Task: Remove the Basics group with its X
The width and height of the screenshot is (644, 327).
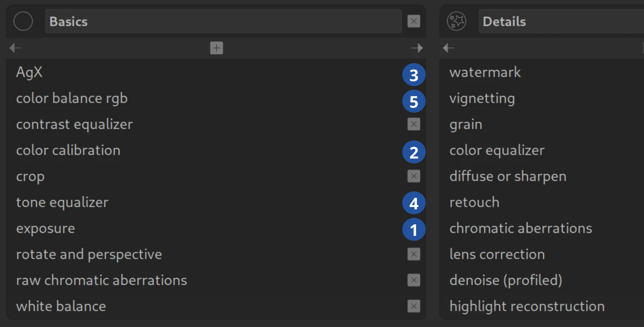Action: (x=414, y=21)
